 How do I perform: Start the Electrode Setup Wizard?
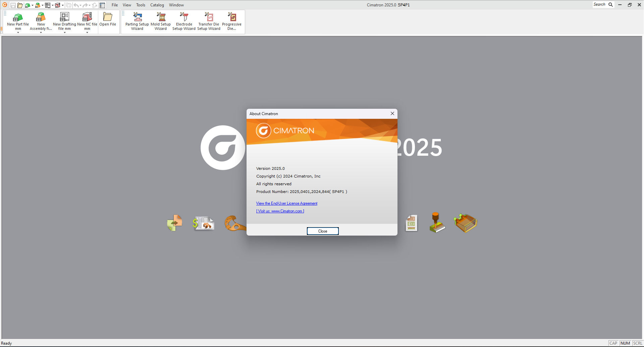(184, 21)
